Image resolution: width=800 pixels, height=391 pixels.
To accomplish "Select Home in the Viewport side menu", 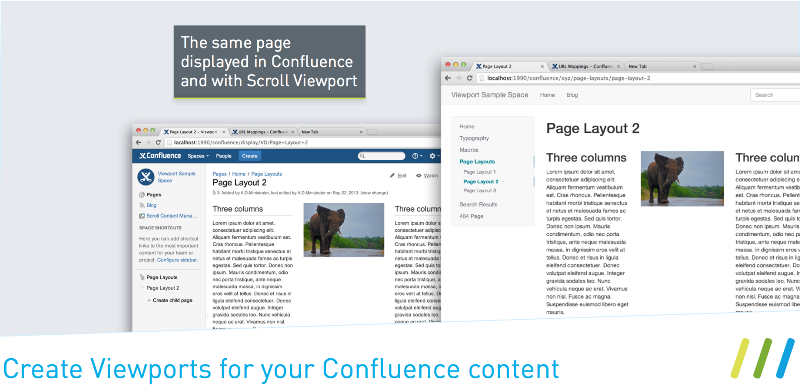I will coord(467,126).
